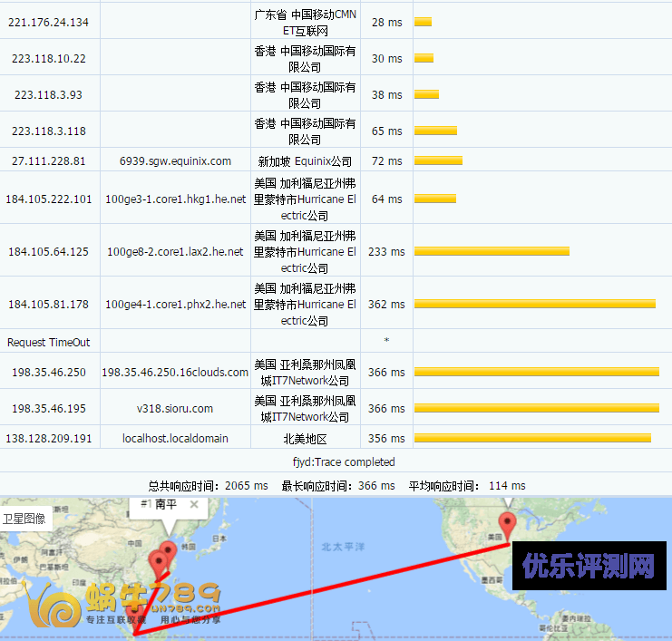The image size is (672, 641).
Task: Click the 233 ms latency value
Action: click(x=386, y=252)
